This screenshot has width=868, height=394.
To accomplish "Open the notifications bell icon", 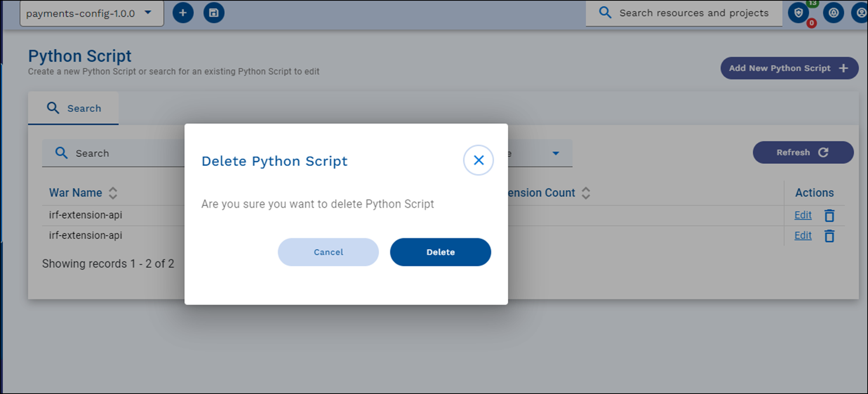I will 833,13.
